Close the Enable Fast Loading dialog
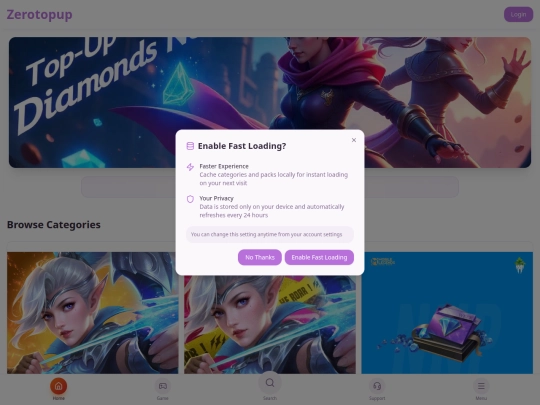 coord(354,140)
